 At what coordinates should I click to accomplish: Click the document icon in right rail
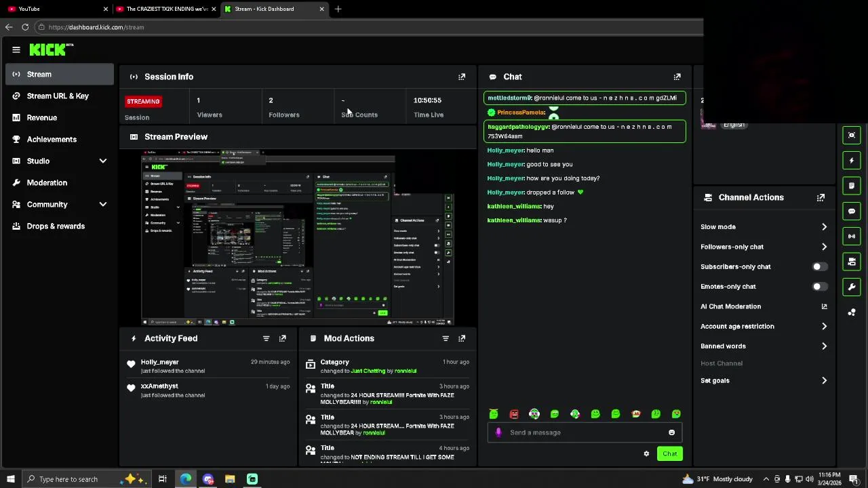click(x=852, y=186)
